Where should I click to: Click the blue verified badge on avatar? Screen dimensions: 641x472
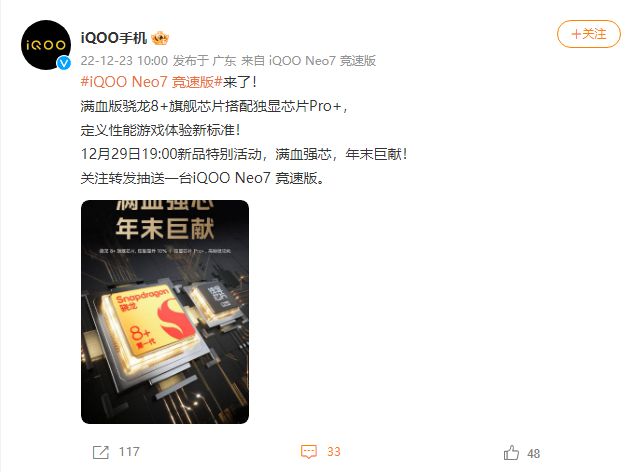(63, 63)
